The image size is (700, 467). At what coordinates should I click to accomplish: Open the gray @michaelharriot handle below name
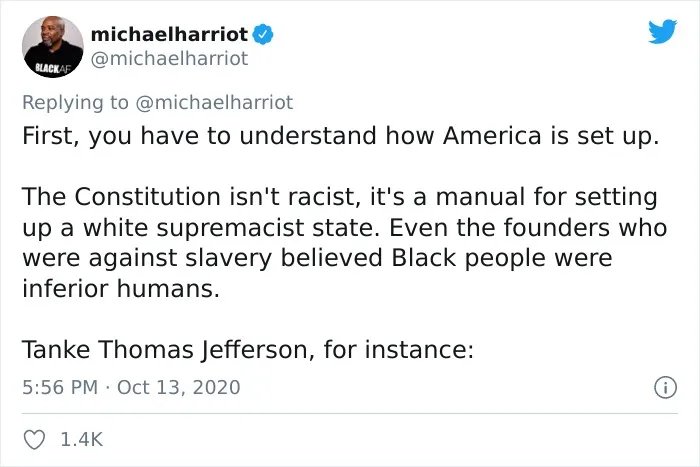[x=169, y=58]
